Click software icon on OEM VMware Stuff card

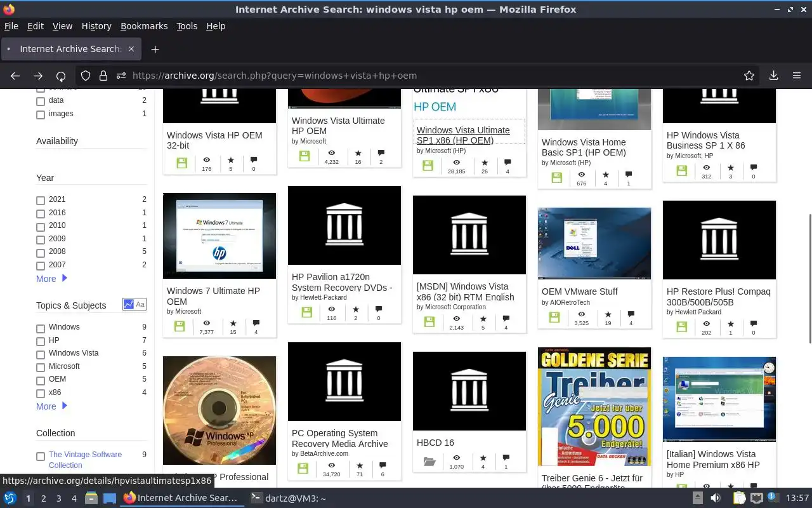tap(554, 317)
